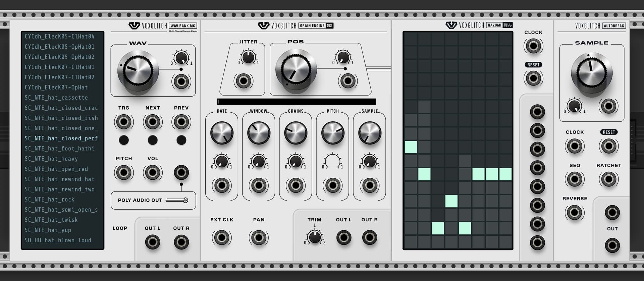Select SO_HU_hat_blown_loud sample
Image resolution: width=644 pixels, height=281 pixels.
pos(58,240)
